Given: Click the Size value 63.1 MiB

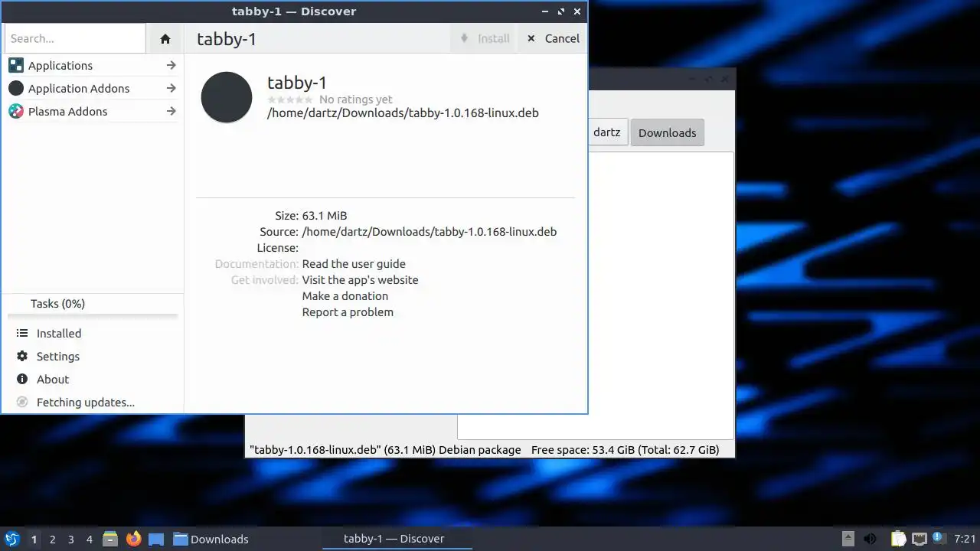Looking at the screenshot, I should [x=325, y=215].
